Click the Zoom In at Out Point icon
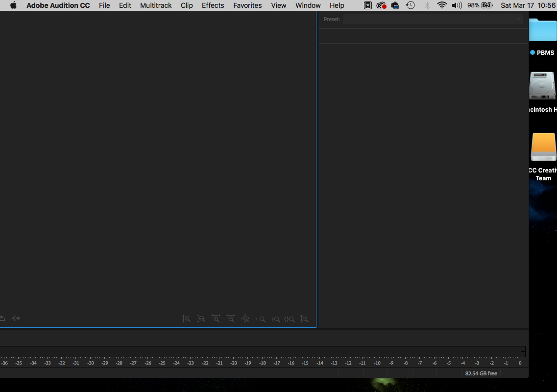Screen dimensions: 557x392 click(x=275, y=319)
